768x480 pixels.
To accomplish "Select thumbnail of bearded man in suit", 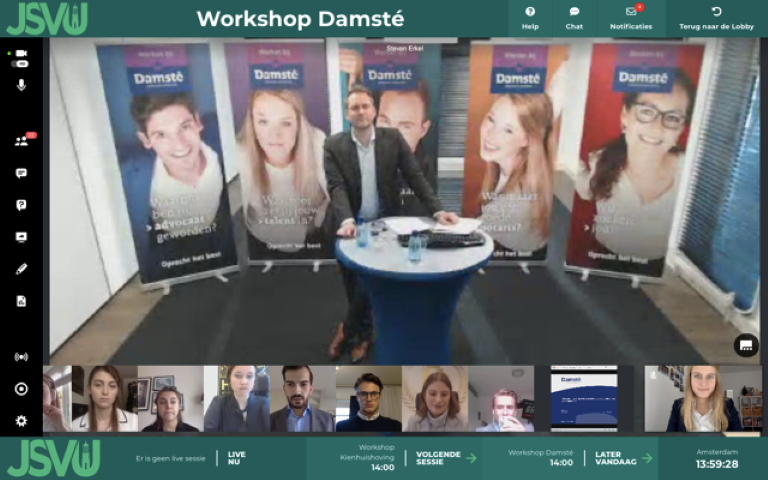I will (303, 398).
